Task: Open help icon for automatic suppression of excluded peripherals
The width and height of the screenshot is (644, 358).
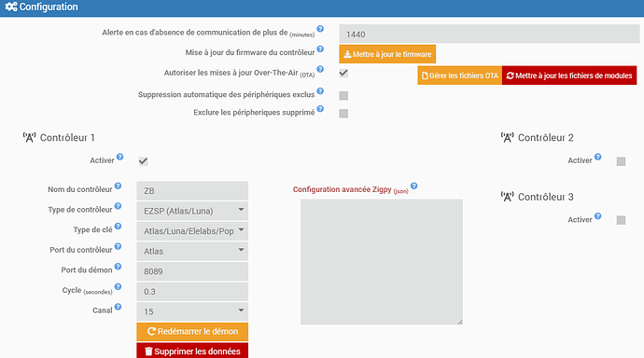Action: point(320,91)
